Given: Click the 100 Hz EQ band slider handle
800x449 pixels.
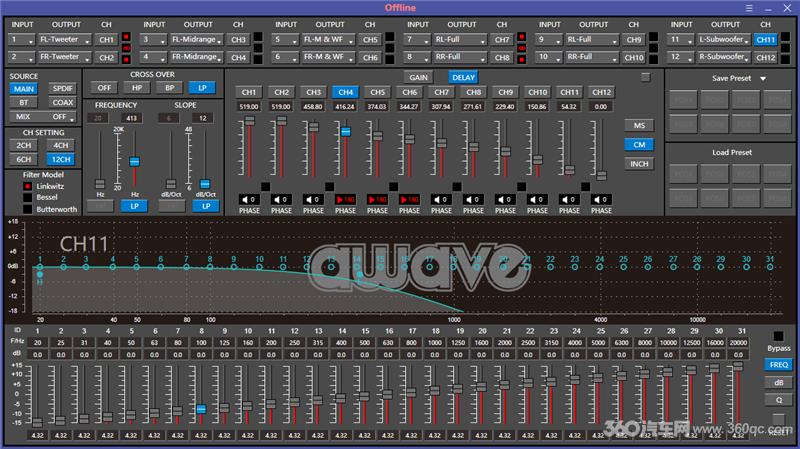Looking at the screenshot, I should [201, 409].
